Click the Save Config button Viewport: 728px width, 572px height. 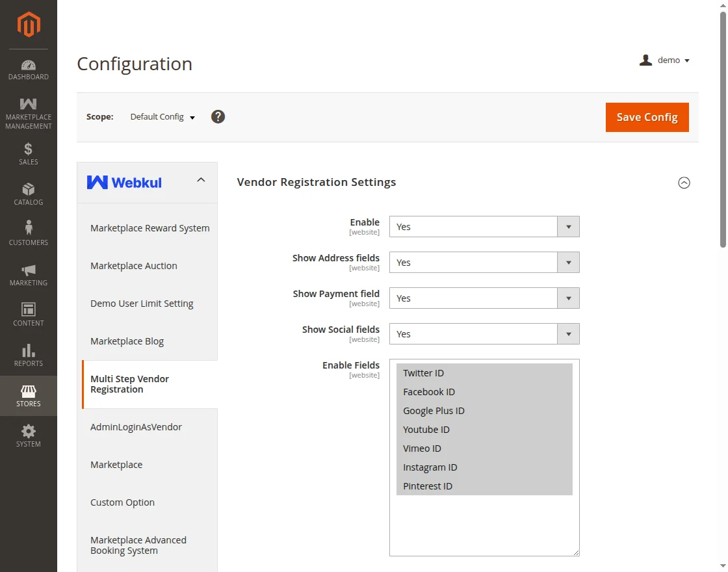(x=647, y=117)
